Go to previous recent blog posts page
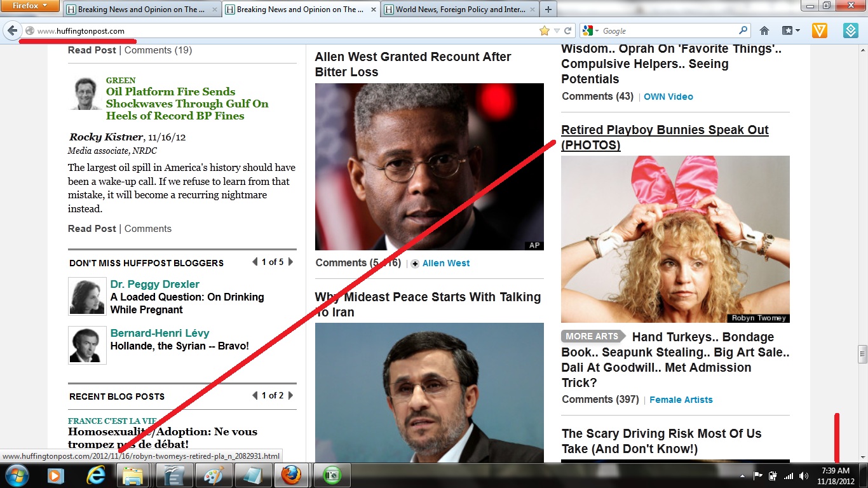 pos(255,395)
